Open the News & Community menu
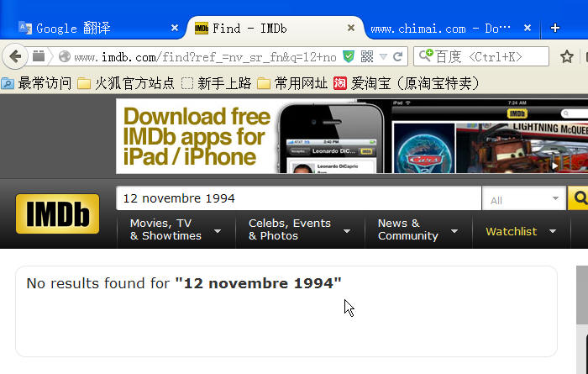The width and height of the screenshot is (588, 374). tap(418, 229)
